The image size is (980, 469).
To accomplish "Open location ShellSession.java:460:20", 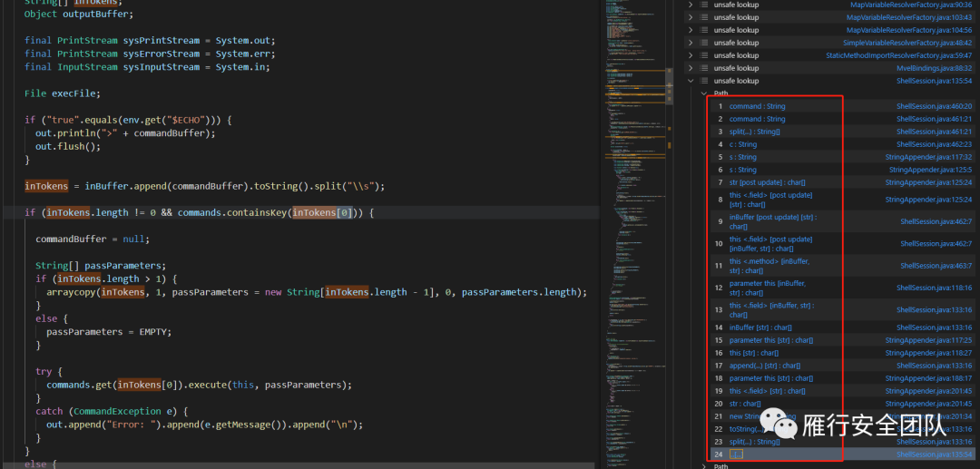I will 935,106.
